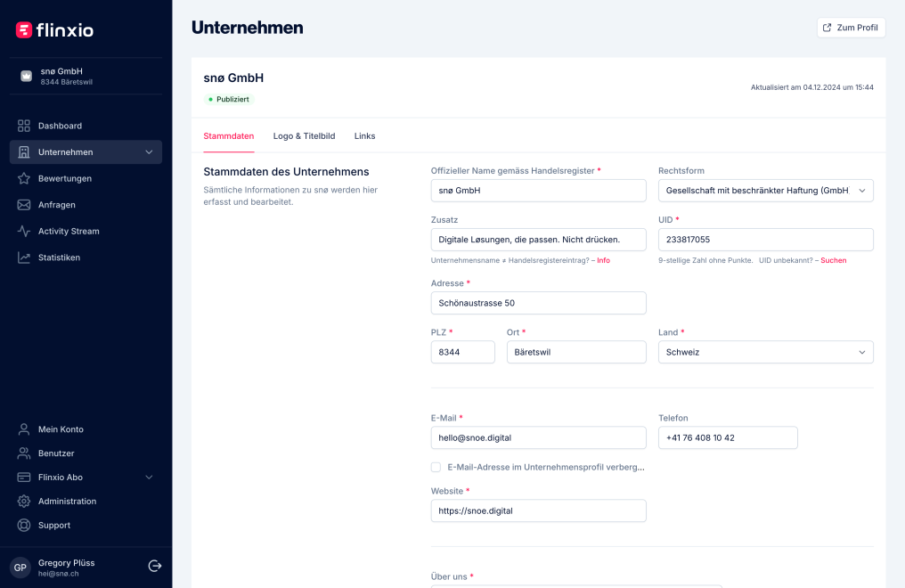Screen dimensions: 905x588
Task: Click the logout icon next to Gregory Plüss
Action: pyautogui.click(x=155, y=566)
